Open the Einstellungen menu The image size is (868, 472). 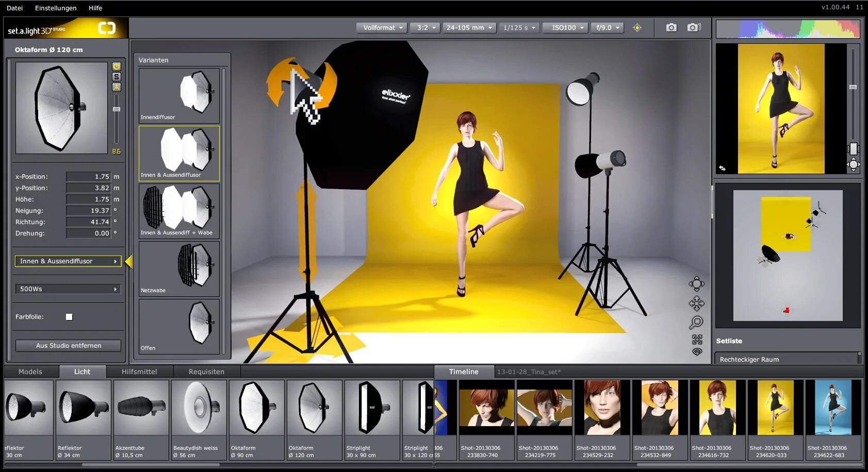56,8
